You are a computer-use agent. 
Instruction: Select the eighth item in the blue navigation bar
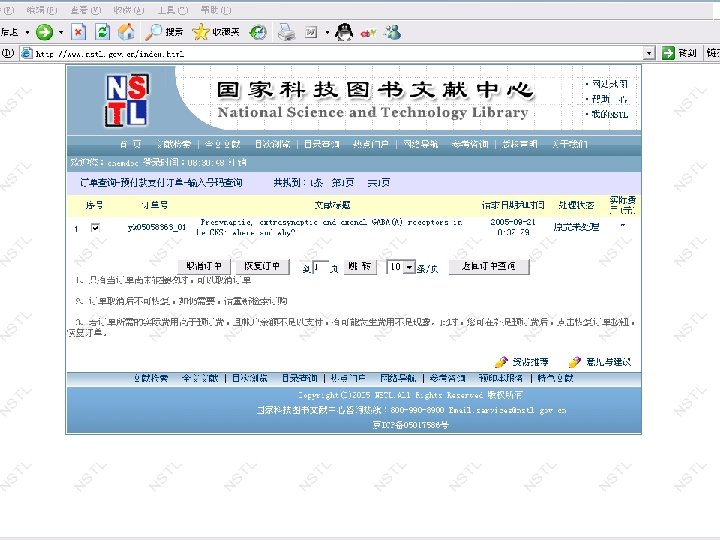[x=470, y=144]
